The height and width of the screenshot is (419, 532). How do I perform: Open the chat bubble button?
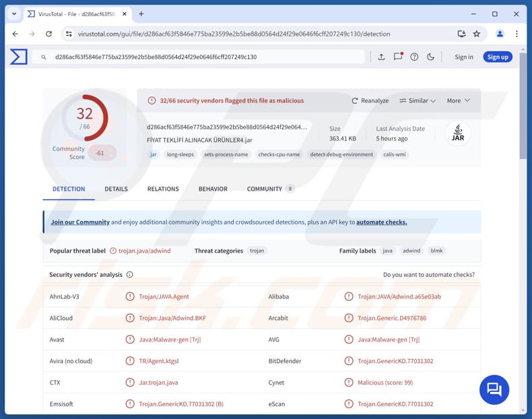[x=494, y=389]
